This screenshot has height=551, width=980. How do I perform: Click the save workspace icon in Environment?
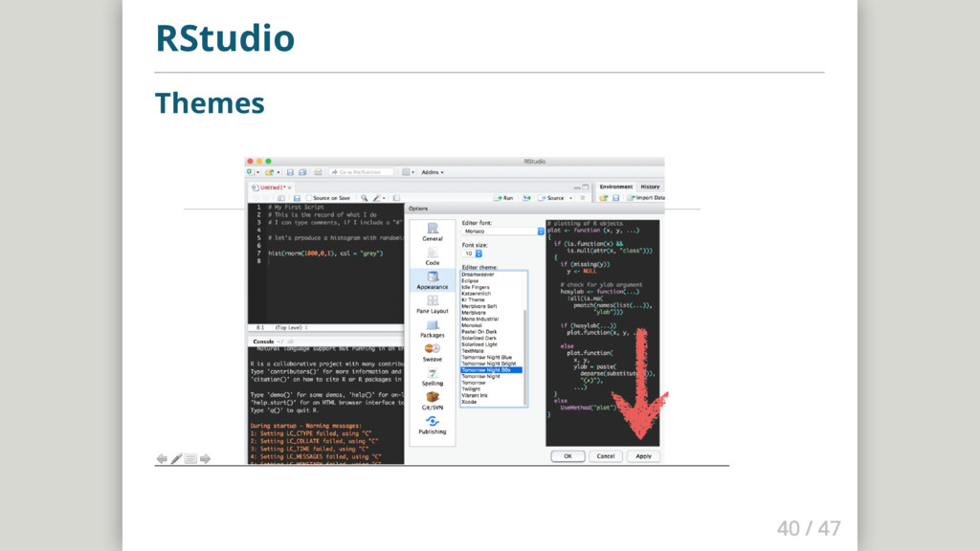point(615,198)
